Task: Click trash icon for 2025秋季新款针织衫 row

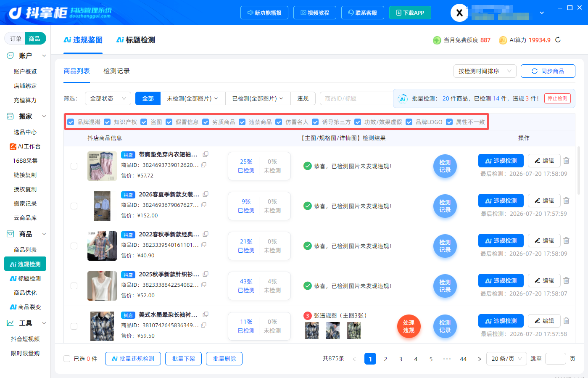Action: [x=567, y=280]
